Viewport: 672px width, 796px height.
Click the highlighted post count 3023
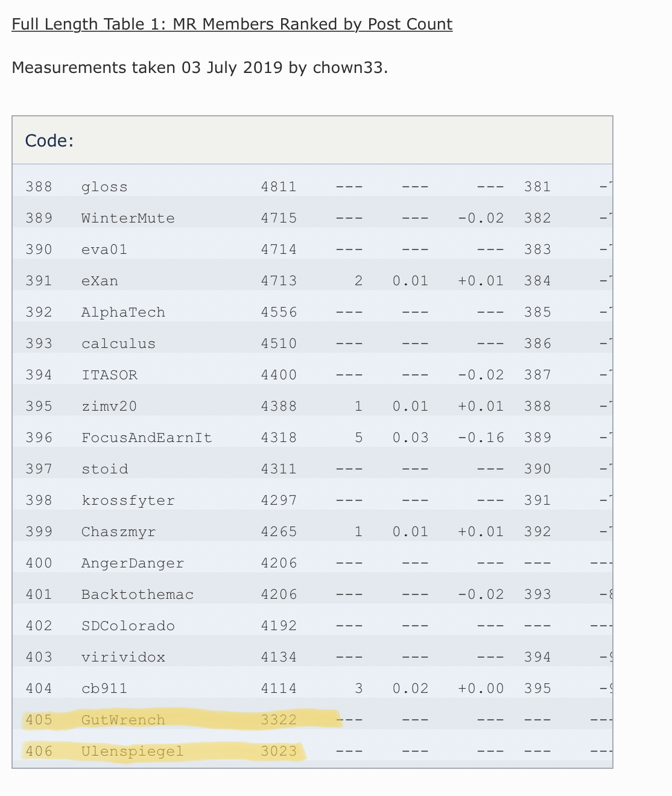click(279, 751)
